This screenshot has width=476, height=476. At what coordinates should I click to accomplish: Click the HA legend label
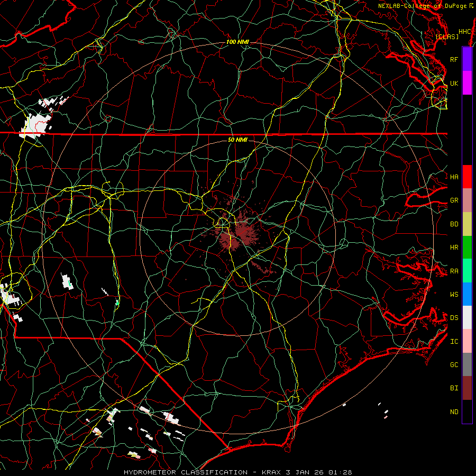point(454,177)
